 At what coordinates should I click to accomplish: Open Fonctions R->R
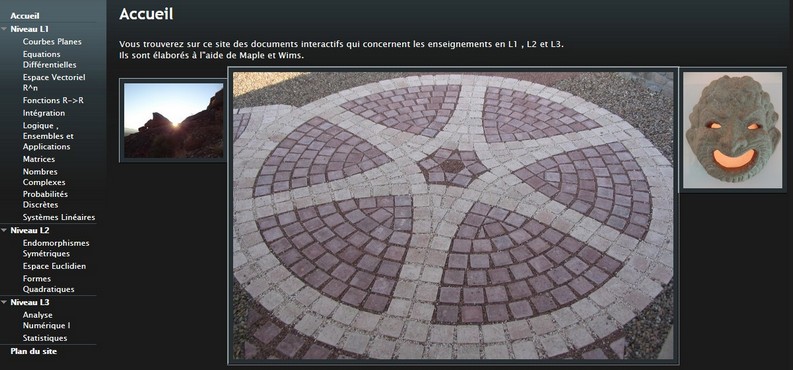(x=53, y=101)
